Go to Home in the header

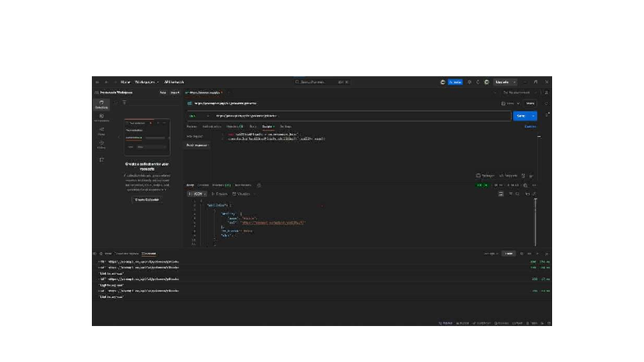point(125,82)
